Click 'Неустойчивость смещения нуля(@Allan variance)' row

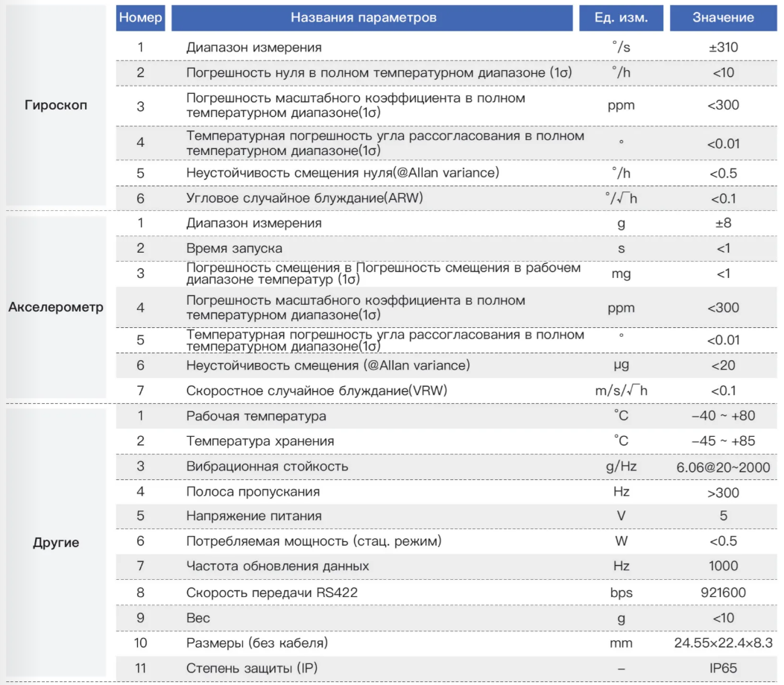pyautogui.click(x=446, y=173)
